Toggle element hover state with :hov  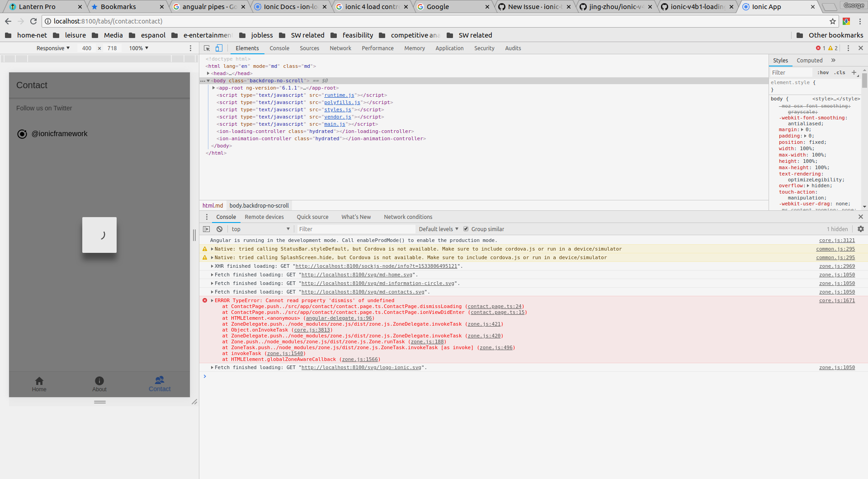tap(823, 72)
